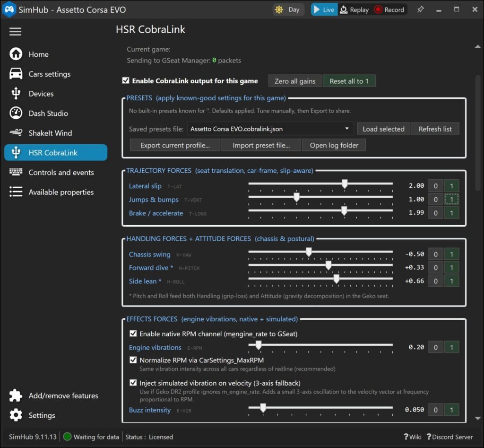Click Import preset file button

pyautogui.click(x=261, y=145)
